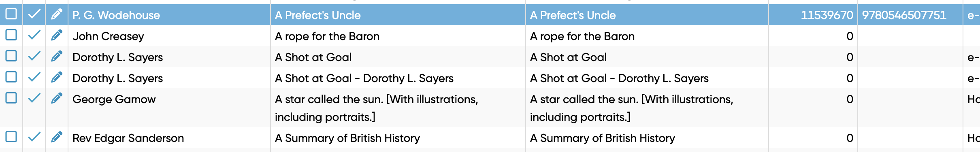Tick checkbox for Rev Edgar Sanderson row

click(11, 136)
